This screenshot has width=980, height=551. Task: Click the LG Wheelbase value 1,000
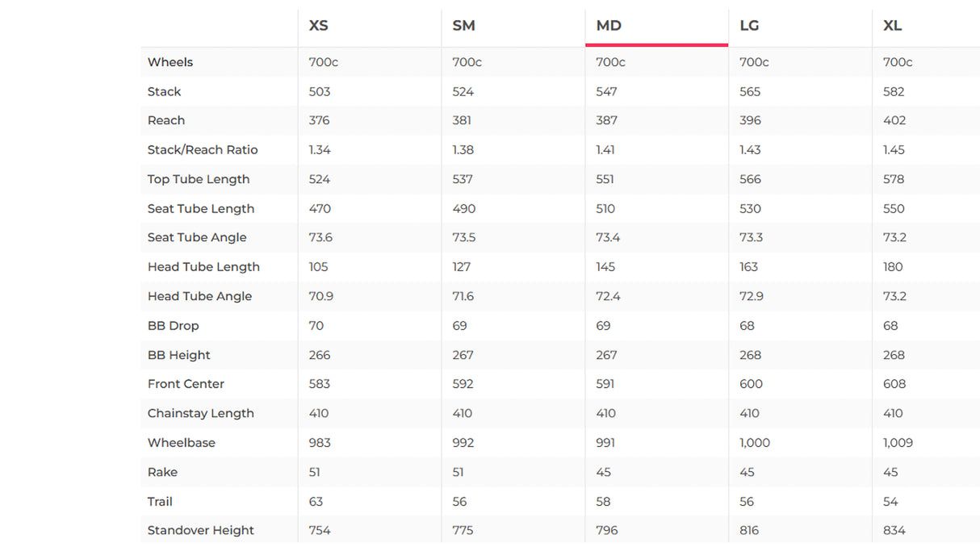tap(755, 443)
